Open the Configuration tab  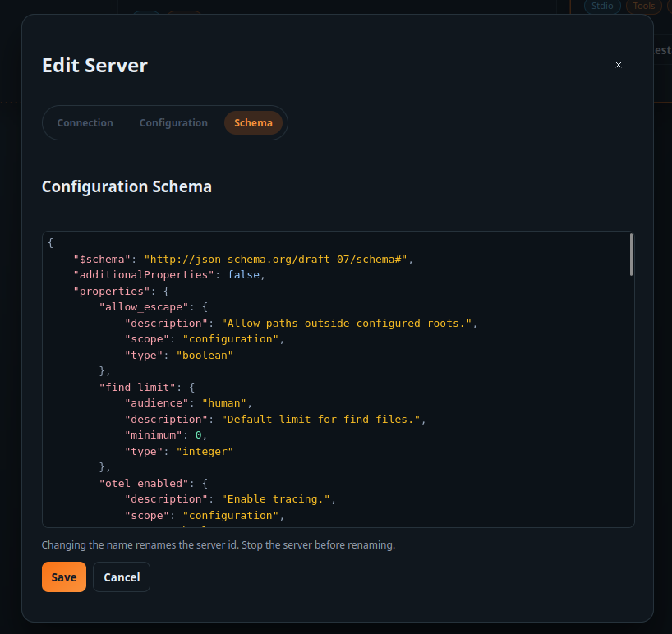pyautogui.click(x=173, y=122)
